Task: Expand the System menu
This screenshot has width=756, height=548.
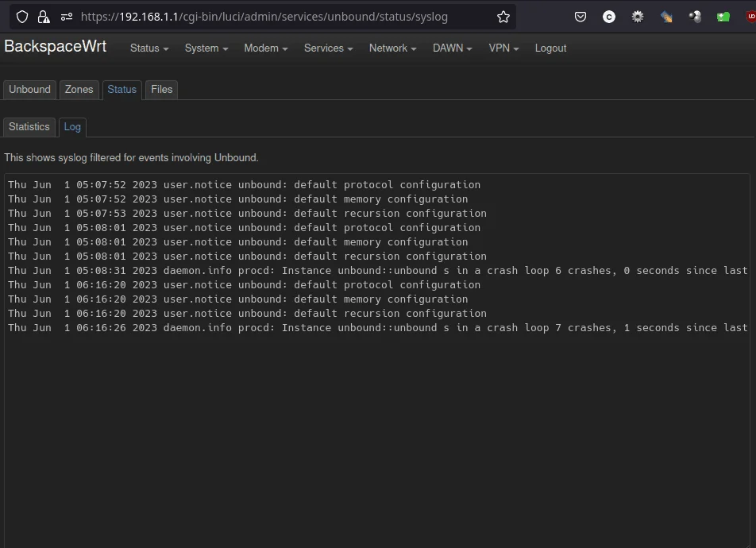Action: point(206,48)
